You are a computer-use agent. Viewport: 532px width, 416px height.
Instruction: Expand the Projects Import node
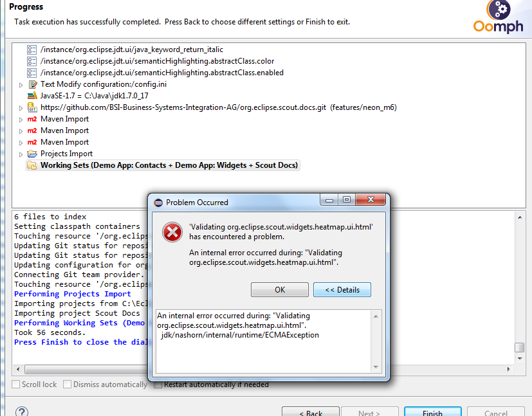click(21, 154)
